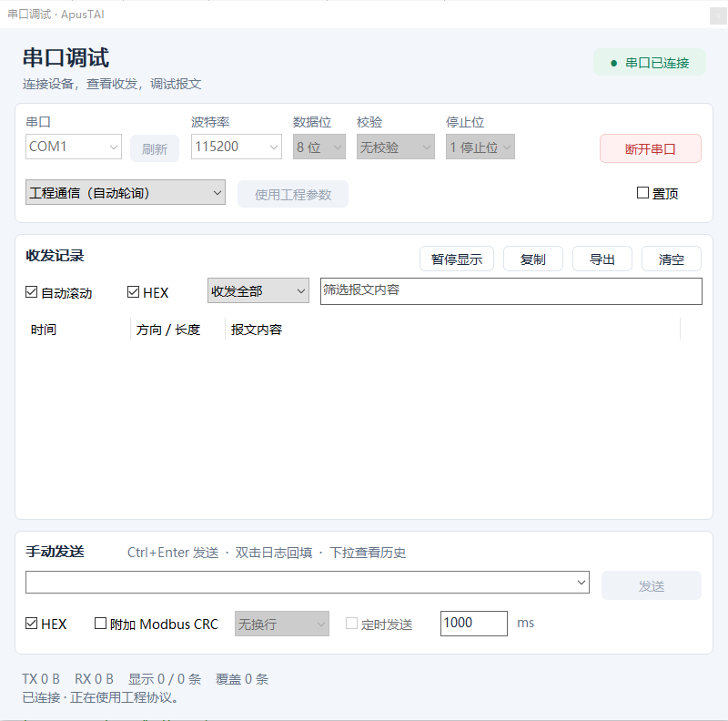Click the 清空 clear button

click(672, 259)
